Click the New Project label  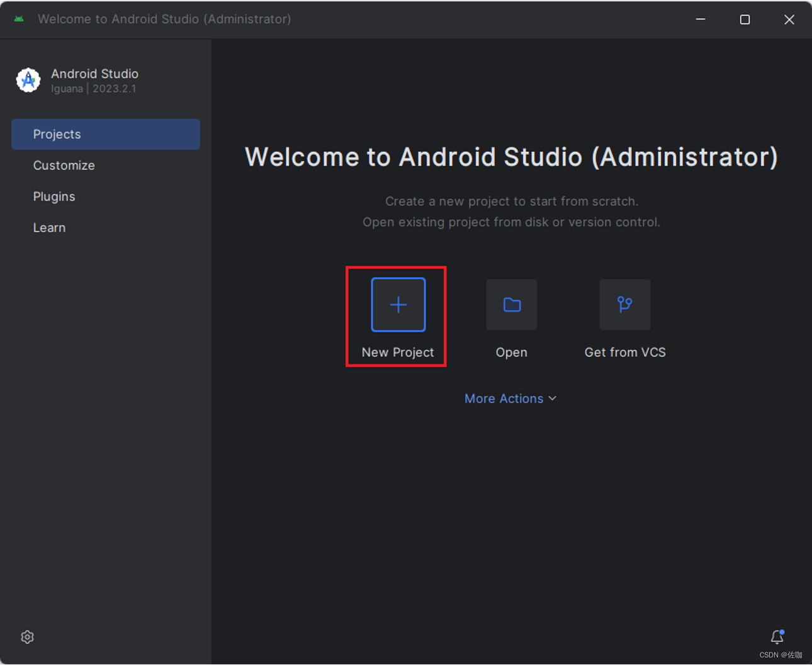coord(398,353)
